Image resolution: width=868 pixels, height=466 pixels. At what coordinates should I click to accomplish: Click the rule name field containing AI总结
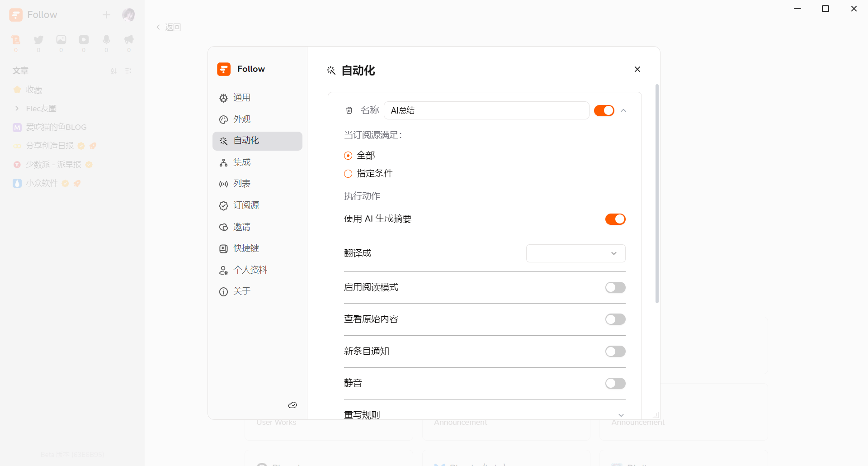tap(486, 110)
